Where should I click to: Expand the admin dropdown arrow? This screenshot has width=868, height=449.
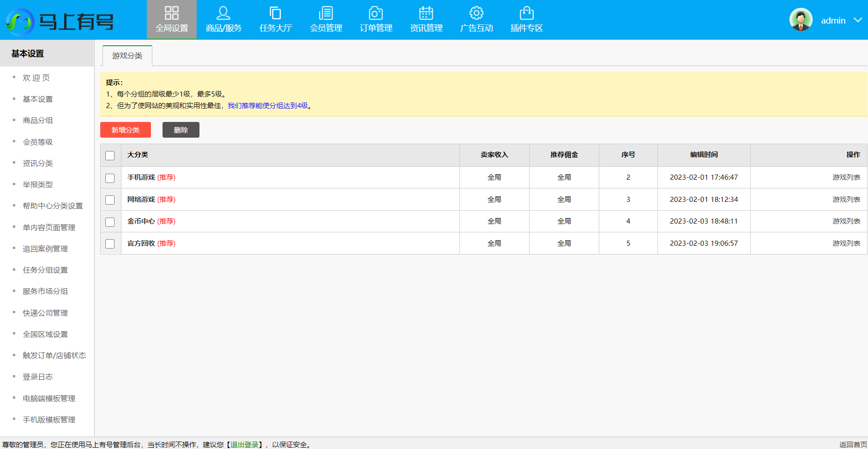858,20
